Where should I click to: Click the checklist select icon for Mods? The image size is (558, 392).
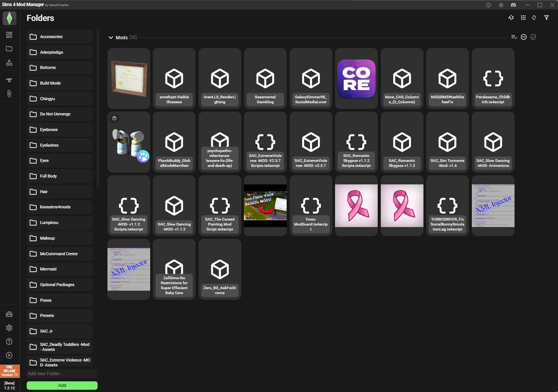point(514,37)
